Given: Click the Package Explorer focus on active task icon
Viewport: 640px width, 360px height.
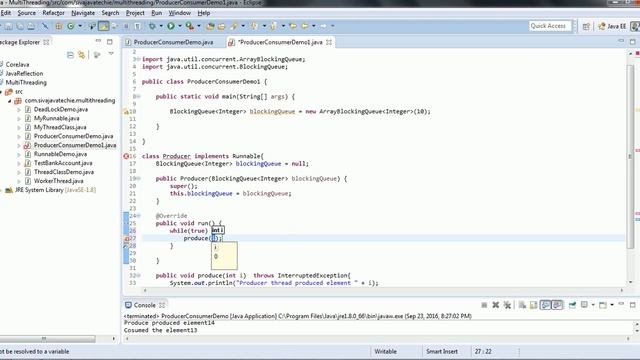Looking at the screenshot, I should click(97, 55).
